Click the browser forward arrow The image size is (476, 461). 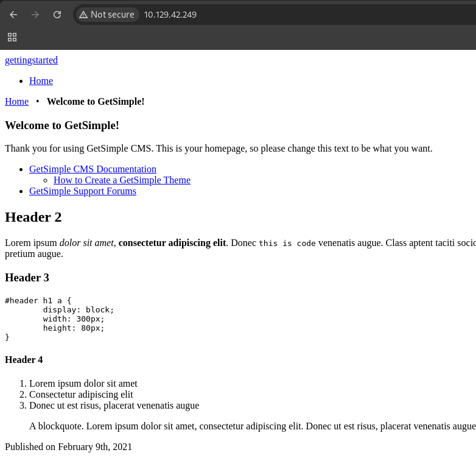click(35, 15)
